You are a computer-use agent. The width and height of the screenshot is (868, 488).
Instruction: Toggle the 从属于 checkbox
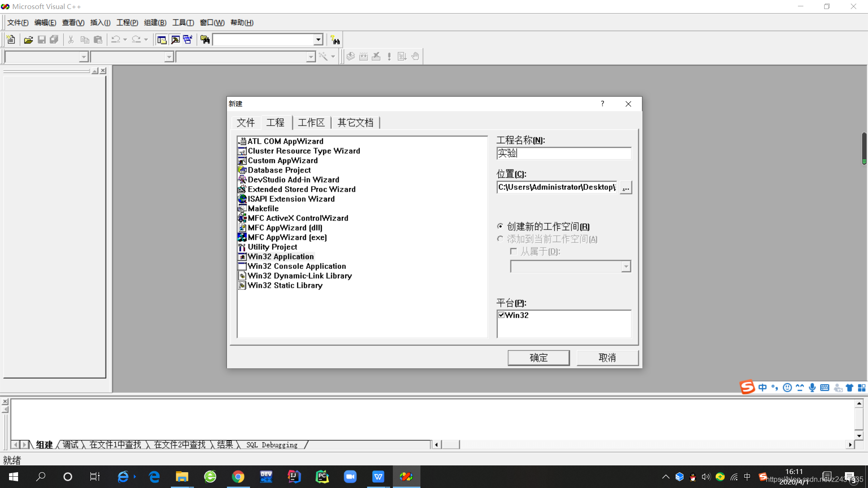pos(514,251)
